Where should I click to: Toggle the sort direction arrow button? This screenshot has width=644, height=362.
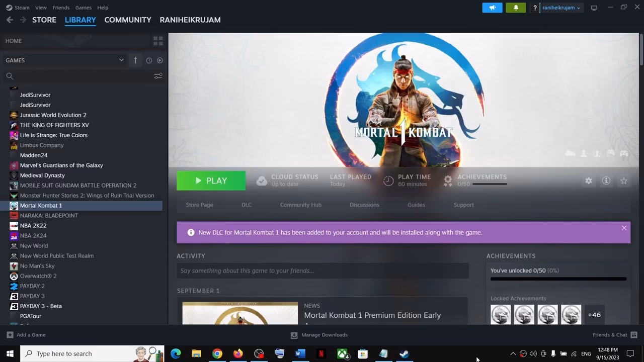click(x=135, y=60)
